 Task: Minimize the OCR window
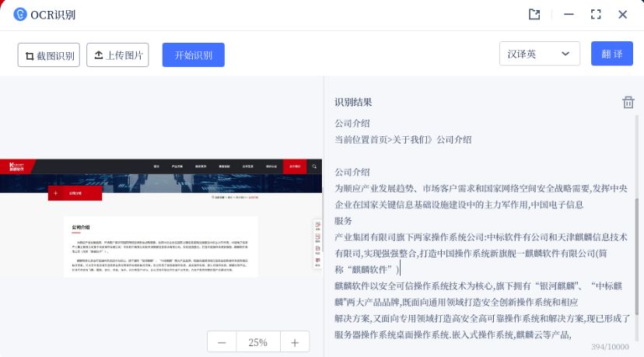point(569,15)
